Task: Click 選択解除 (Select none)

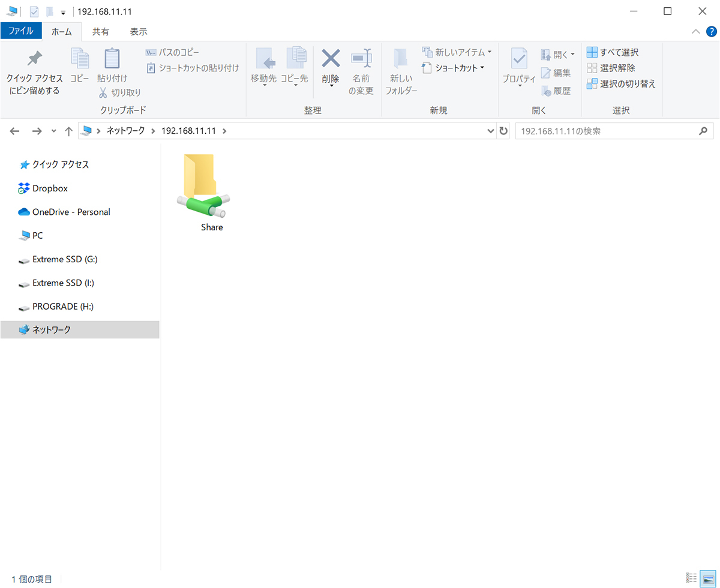Action: [x=611, y=68]
